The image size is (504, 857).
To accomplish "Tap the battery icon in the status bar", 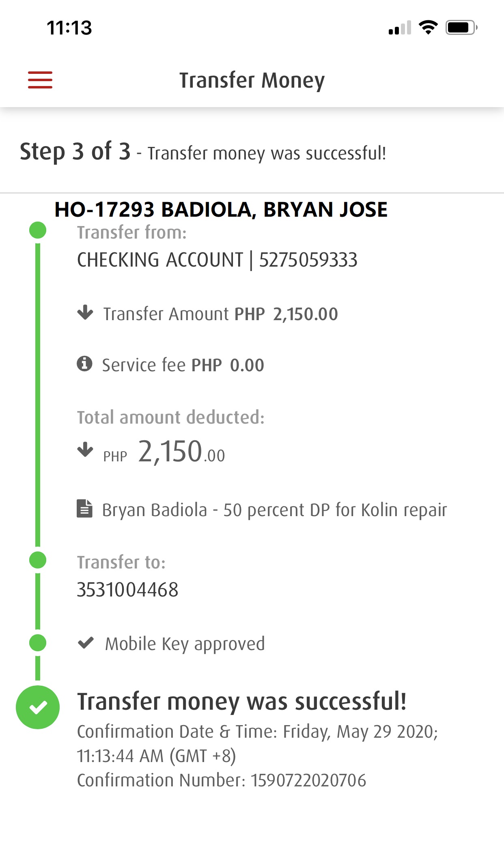I will click(x=461, y=28).
